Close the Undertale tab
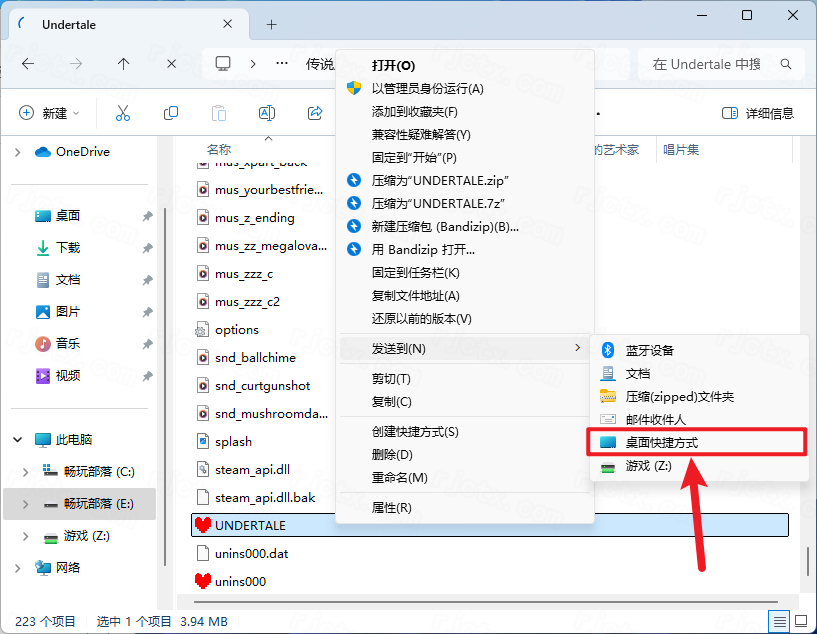Viewport: 817px width, 634px height. click(x=228, y=24)
